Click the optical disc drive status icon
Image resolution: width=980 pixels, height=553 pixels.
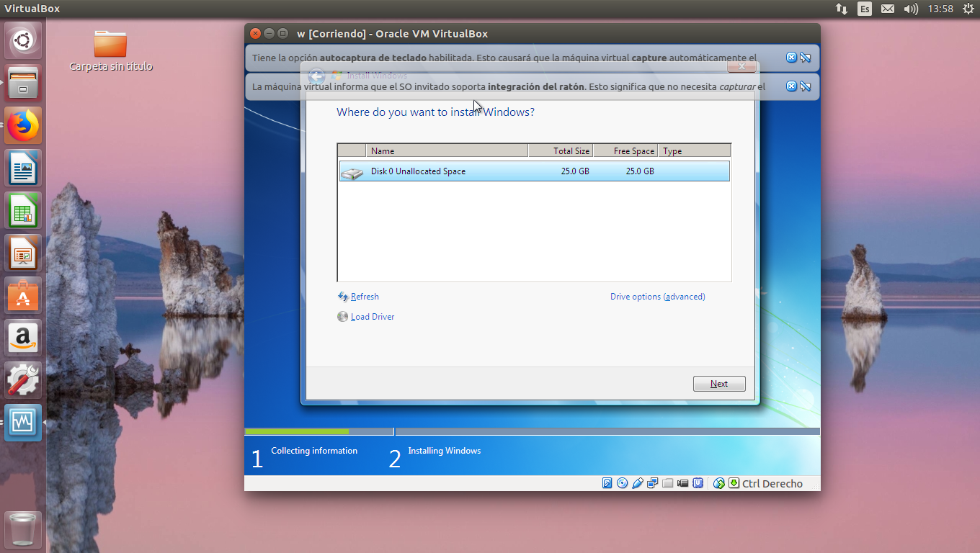coord(623,483)
